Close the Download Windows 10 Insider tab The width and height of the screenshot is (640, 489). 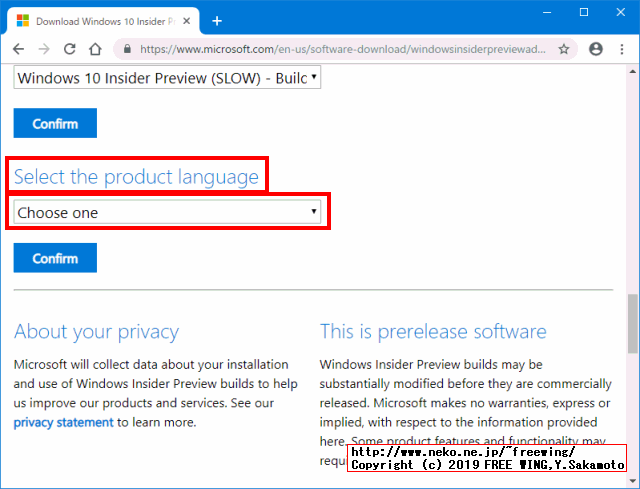[187, 21]
